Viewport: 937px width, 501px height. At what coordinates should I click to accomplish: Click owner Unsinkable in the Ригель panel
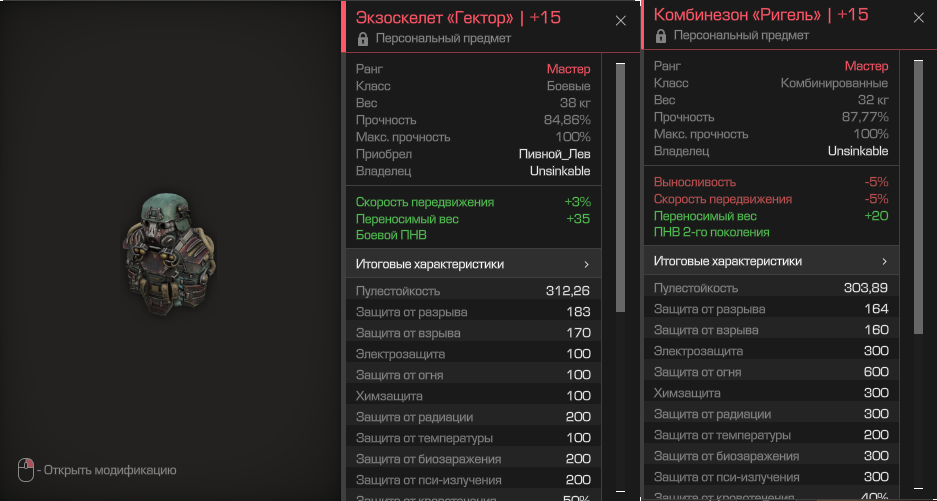(858, 151)
